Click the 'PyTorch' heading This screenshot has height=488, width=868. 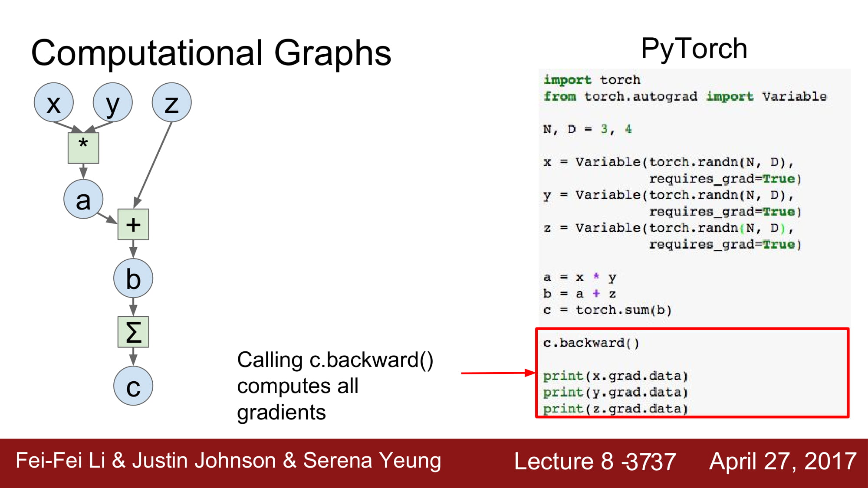click(x=694, y=49)
